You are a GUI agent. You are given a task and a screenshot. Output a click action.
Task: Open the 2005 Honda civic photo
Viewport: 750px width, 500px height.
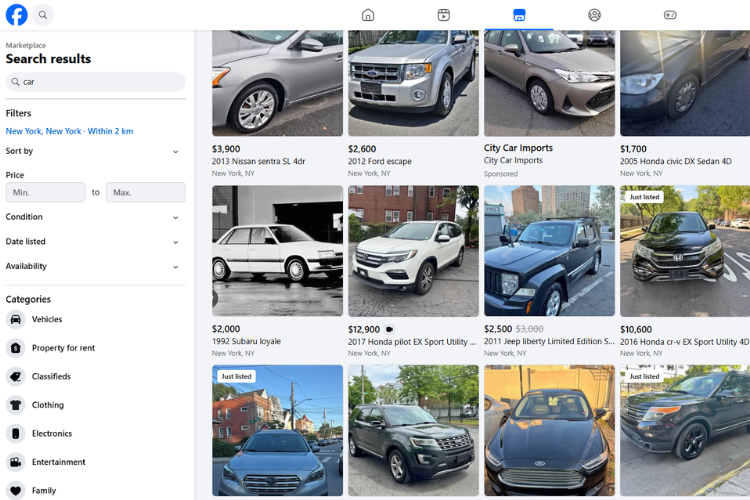pyautogui.click(x=685, y=83)
